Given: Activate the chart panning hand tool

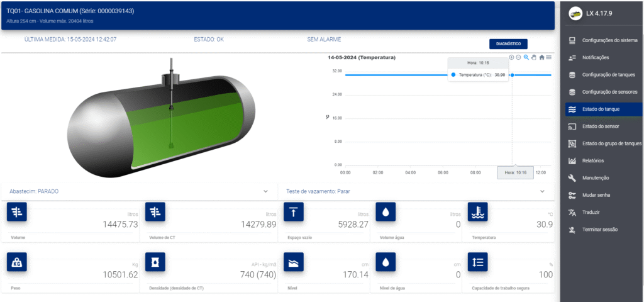Looking at the screenshot, I should (534, 57).
